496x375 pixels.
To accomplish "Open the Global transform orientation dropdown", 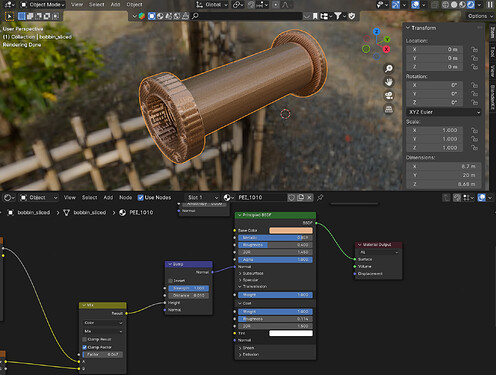I will coord(212,5).
